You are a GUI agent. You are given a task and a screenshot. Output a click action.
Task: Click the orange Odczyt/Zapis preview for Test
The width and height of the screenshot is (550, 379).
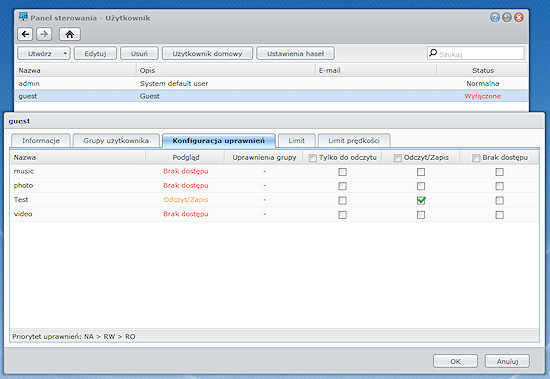click(186, 200)
